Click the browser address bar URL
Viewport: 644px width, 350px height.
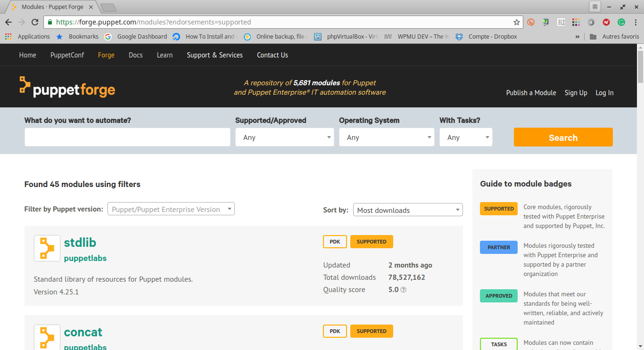coord(153,22)
